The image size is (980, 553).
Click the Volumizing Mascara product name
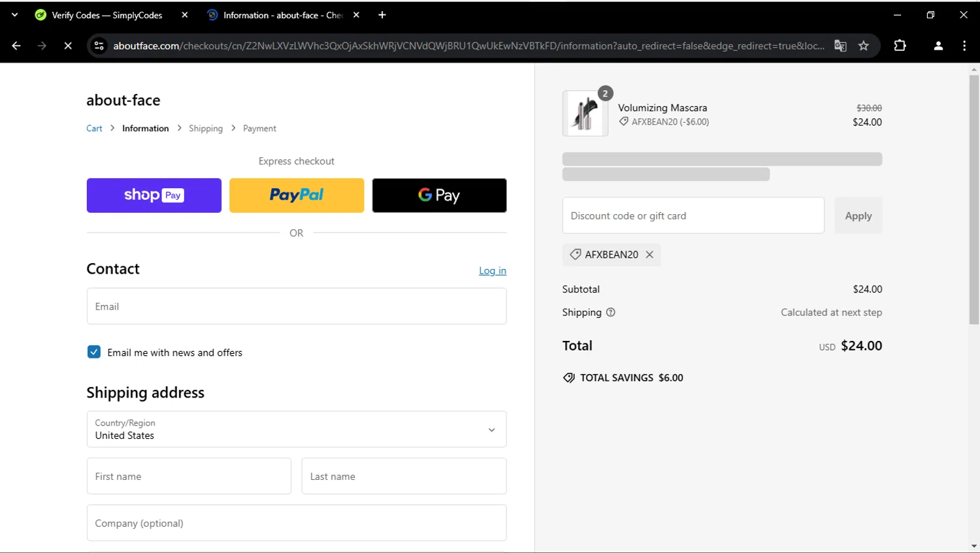[662, 108]
